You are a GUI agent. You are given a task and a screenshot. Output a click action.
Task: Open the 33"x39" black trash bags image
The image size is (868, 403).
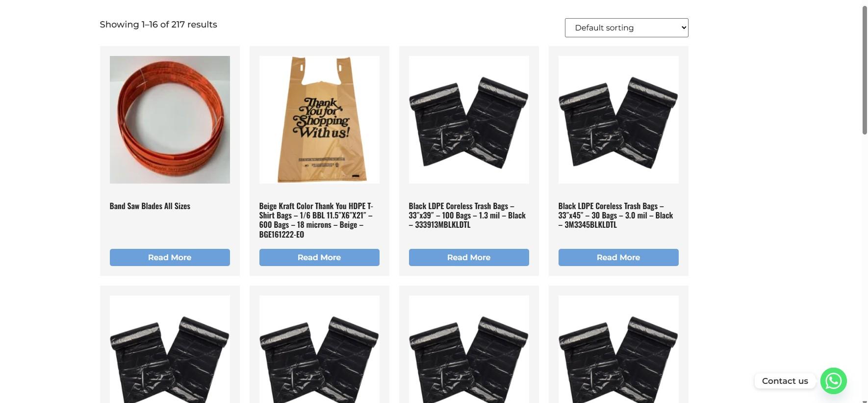click(x=469, y=120)
